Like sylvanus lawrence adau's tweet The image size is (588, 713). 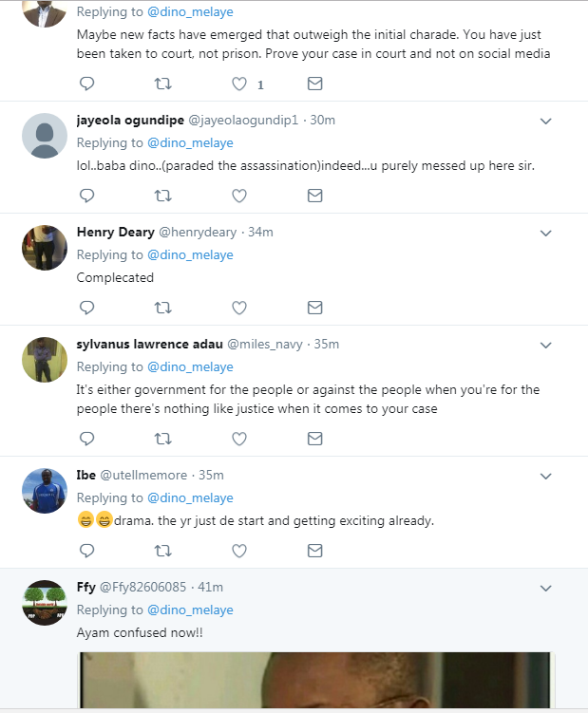point(239,439)
